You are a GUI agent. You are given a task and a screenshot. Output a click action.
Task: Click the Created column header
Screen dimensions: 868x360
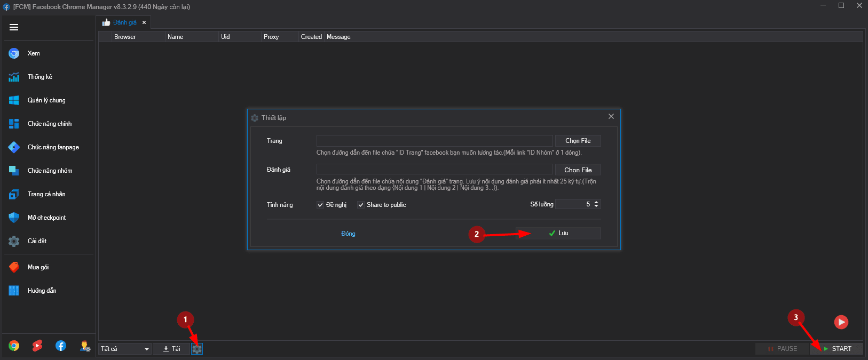click(311, 37)
